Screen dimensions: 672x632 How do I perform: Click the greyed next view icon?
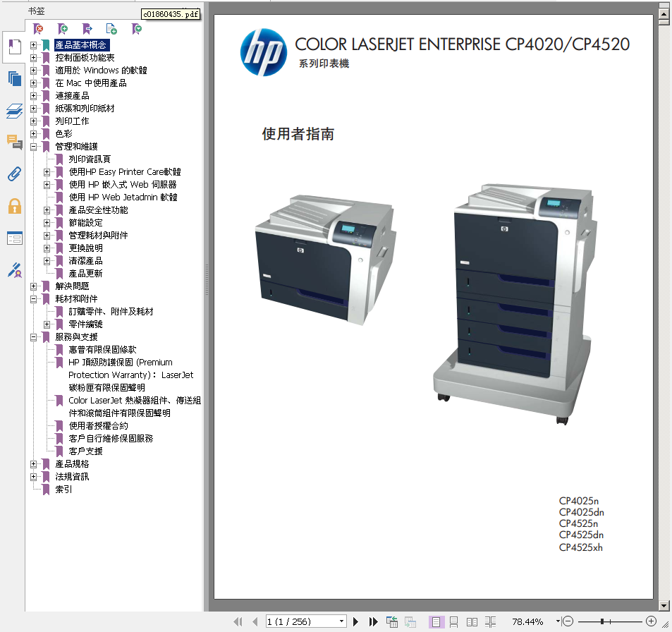(x=410, y=621)
